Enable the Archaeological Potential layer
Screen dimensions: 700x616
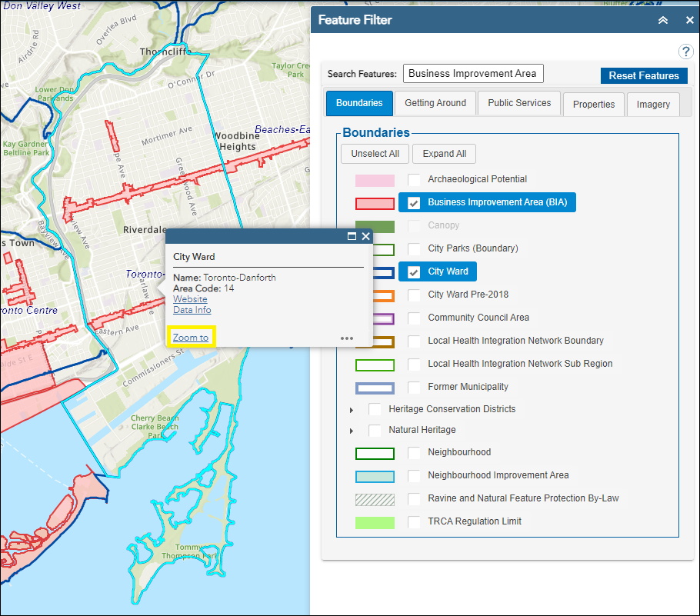tap(414, 179)
